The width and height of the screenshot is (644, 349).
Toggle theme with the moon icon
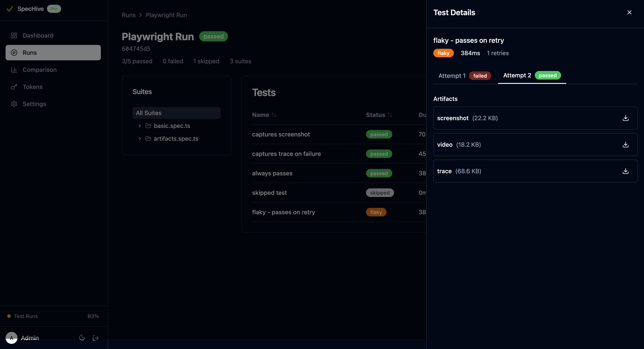82,337
